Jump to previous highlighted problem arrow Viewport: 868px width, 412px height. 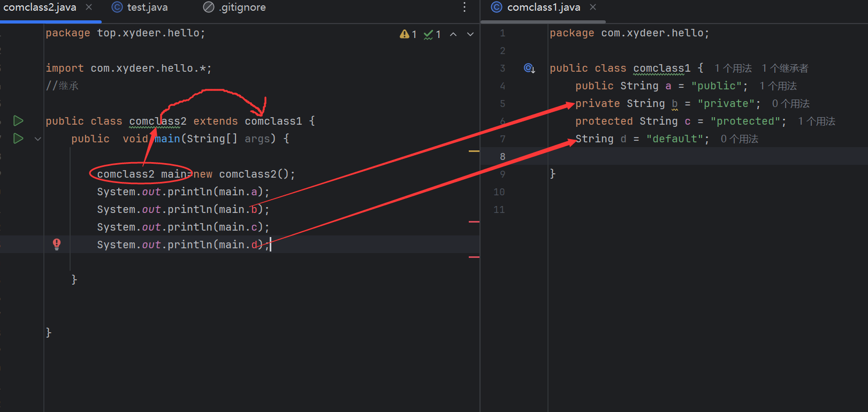(453, 34)
